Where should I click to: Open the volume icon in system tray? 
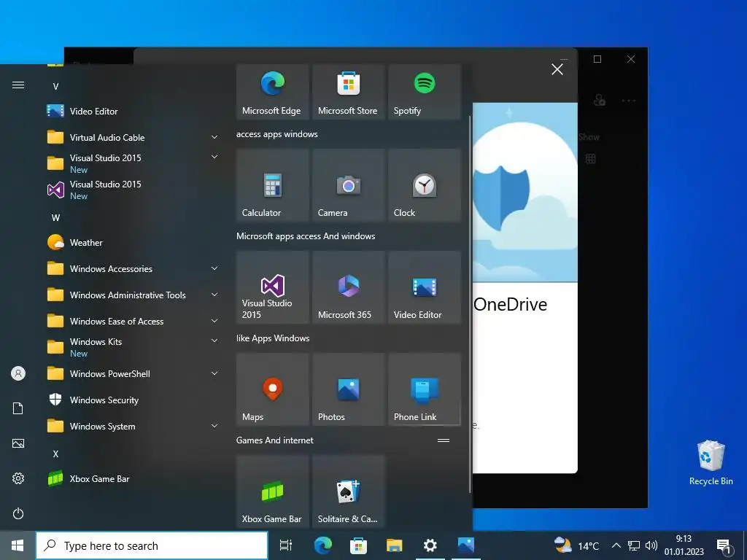point(651,545)
